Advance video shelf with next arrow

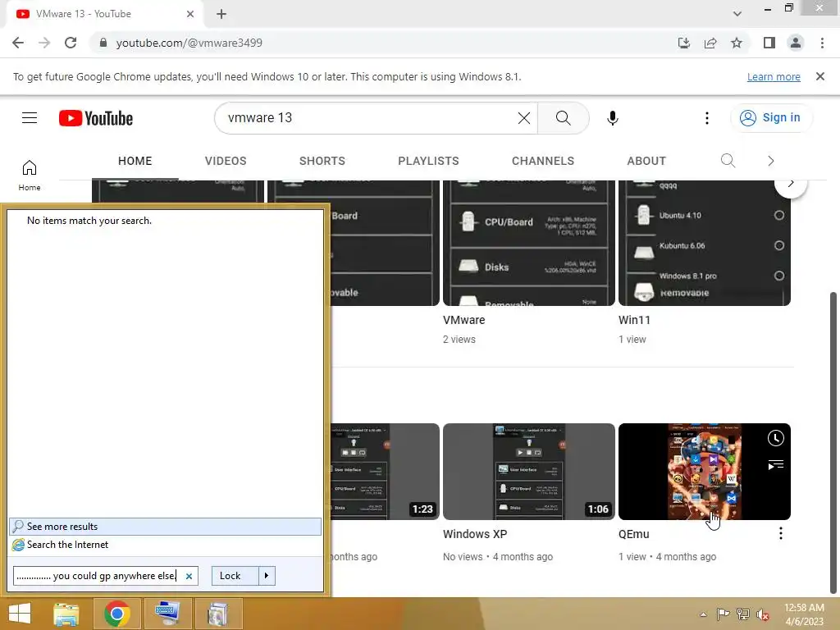[791, 185]
